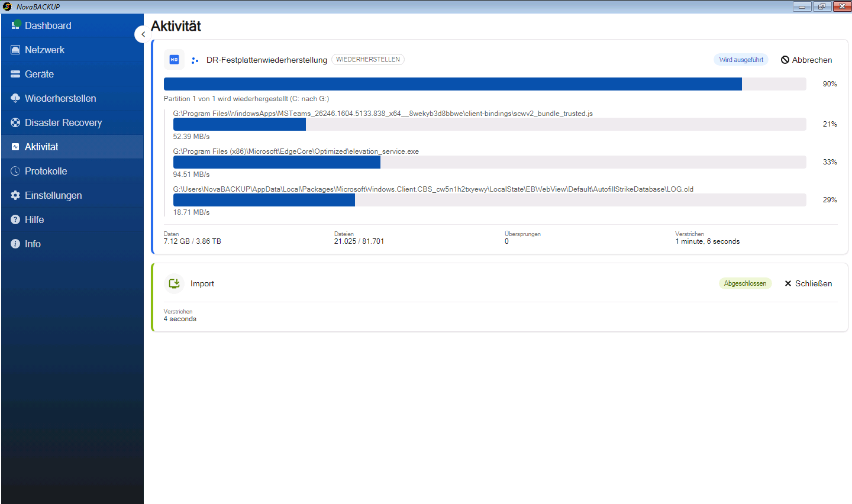The height and width of the screenshot is (504, 852).
Task: Click the Protokolle clock icon
Action: (x=15, y=171)
